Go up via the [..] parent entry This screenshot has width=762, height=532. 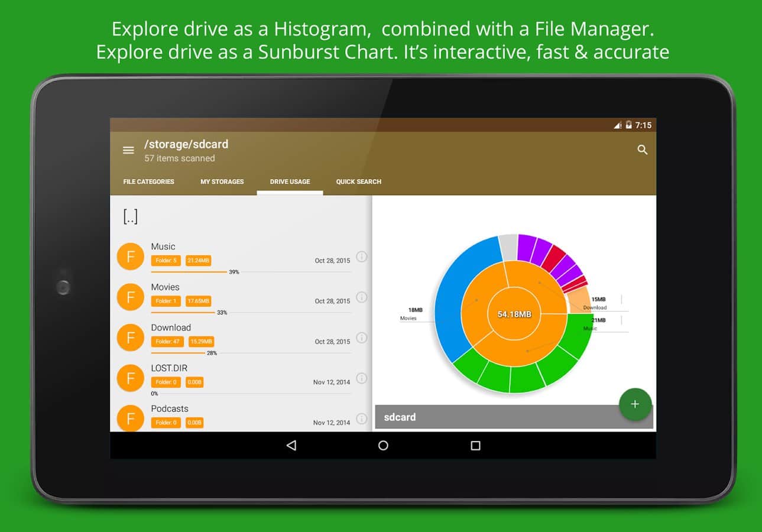(x=131, y=216)
